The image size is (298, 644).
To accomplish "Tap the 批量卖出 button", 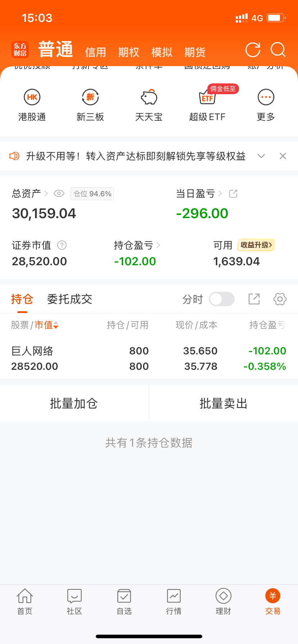I will click(x=223, y=403).
